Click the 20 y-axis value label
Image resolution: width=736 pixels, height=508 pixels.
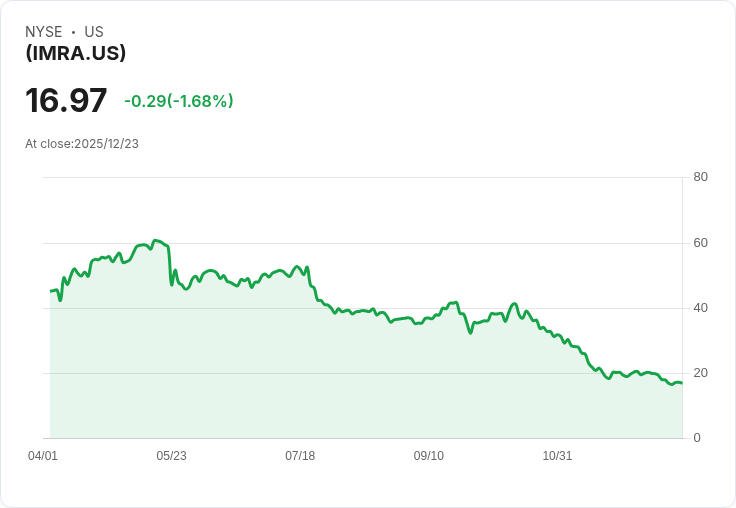(700, 373)
